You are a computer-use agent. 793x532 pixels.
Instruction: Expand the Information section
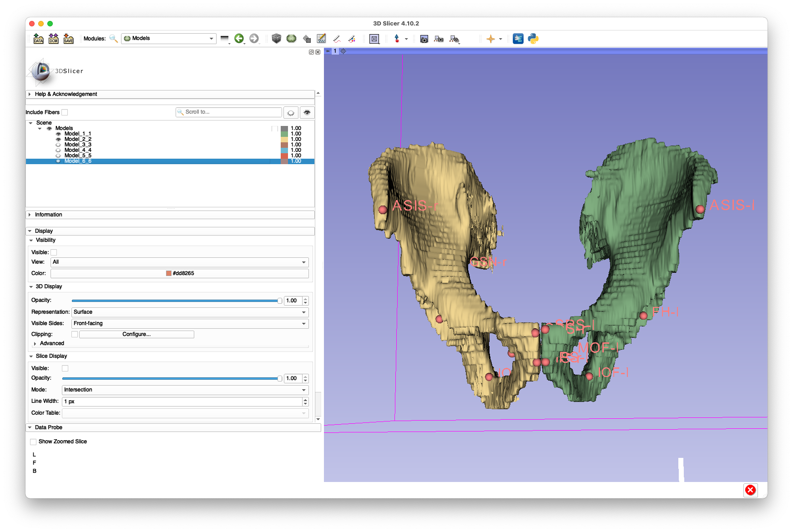click(170, 215)
